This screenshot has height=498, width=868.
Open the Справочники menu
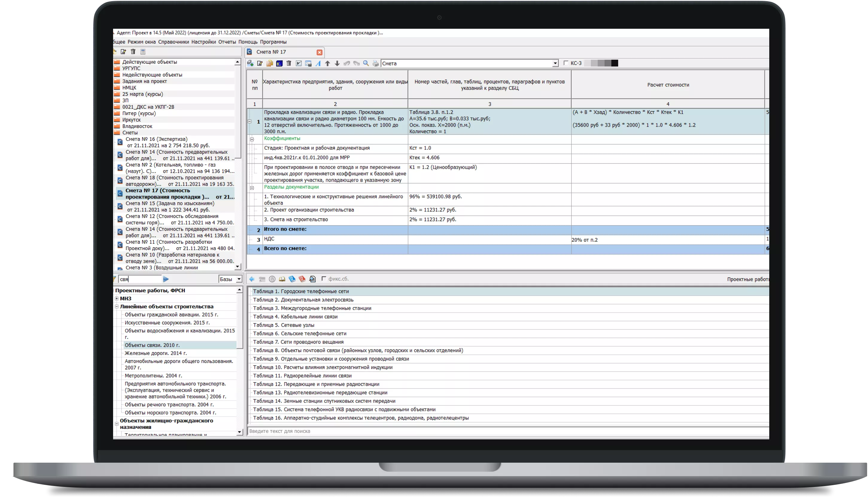[173, 42]
